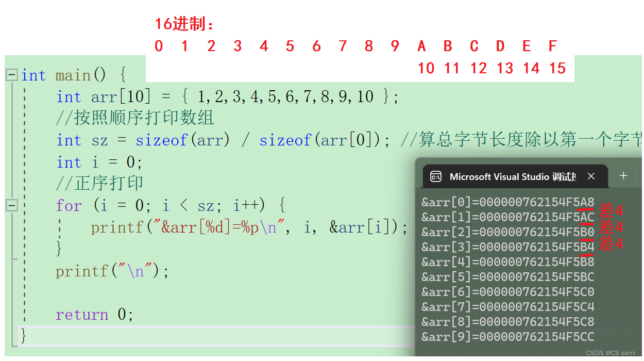
Task: Click the number 15 under letter F
Action: (x=557, y=68)
